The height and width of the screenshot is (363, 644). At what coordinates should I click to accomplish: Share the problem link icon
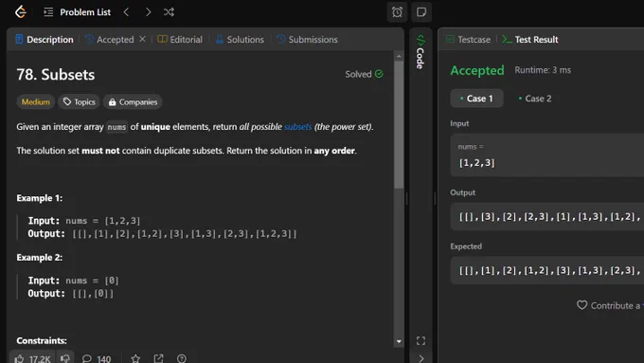[x=158, y=358]
